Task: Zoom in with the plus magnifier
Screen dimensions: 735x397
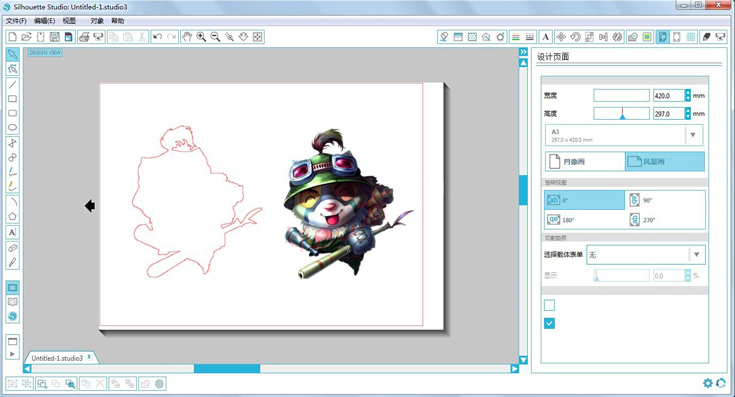Action: 201,37
